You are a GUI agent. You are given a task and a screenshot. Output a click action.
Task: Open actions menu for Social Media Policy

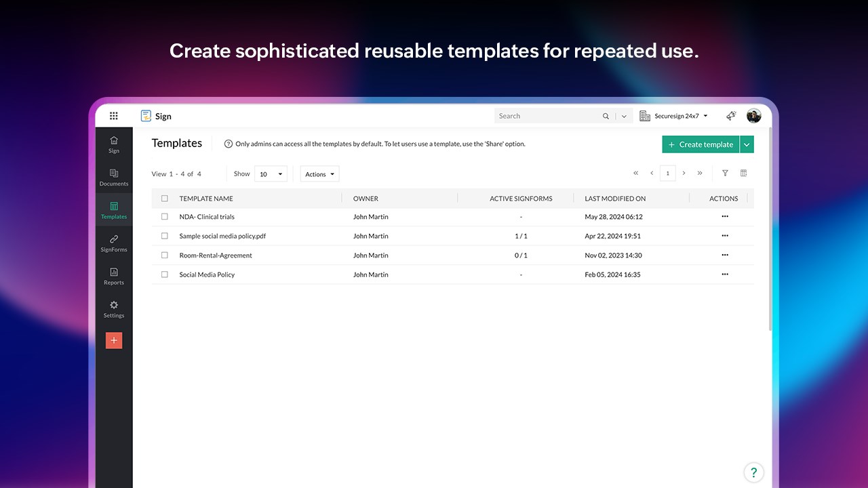point(725,274)
